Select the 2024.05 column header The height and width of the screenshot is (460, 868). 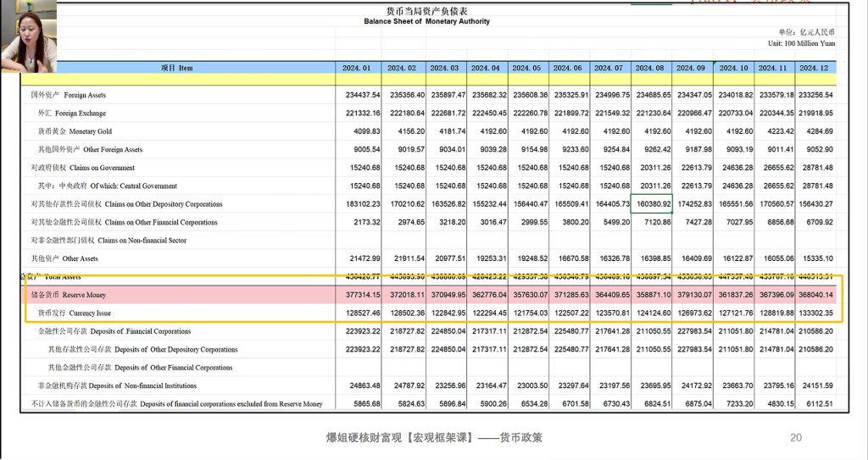pos(526,68)
